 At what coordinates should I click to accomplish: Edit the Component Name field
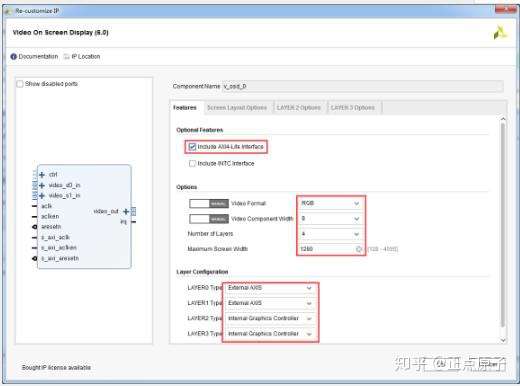(363, 86)
